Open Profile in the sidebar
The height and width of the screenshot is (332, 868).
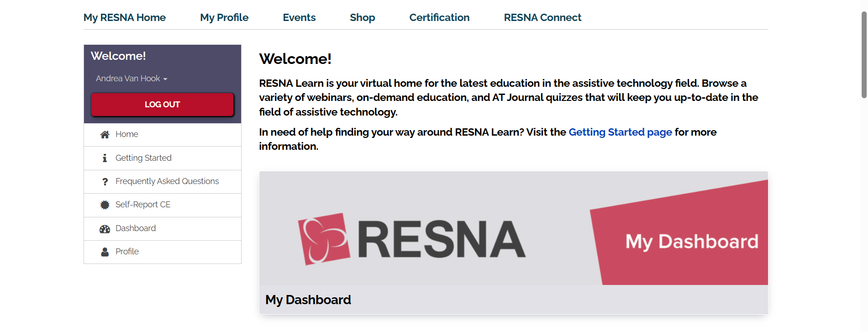coord(163,252)
